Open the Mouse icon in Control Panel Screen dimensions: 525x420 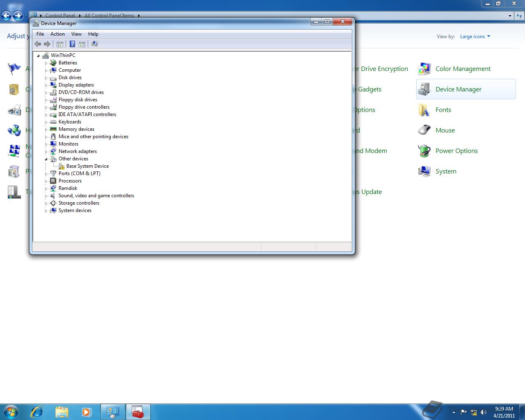[425, 130]
